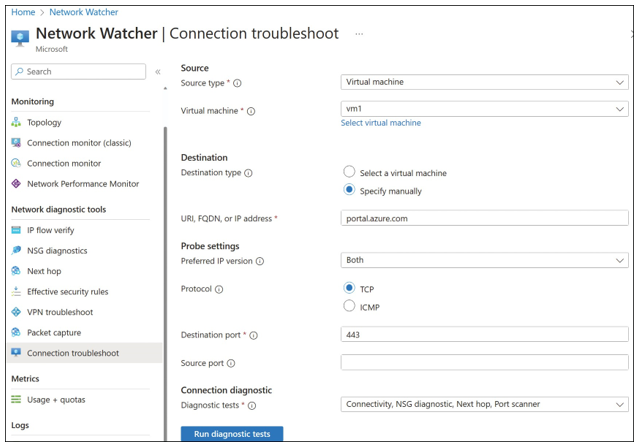Screen dimensions: 640x448
Task: Choose the Specify manually radio option
Action: (x=349, y=190)
